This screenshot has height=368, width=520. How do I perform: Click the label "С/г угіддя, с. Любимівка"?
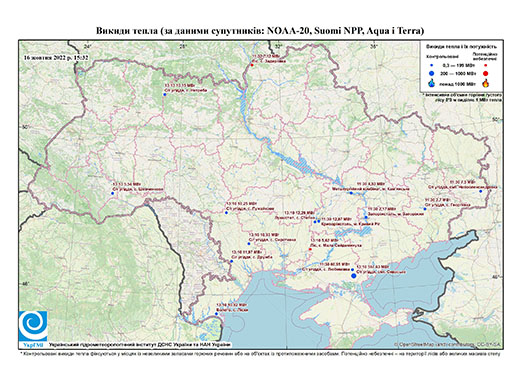click(x=326, y=269)
